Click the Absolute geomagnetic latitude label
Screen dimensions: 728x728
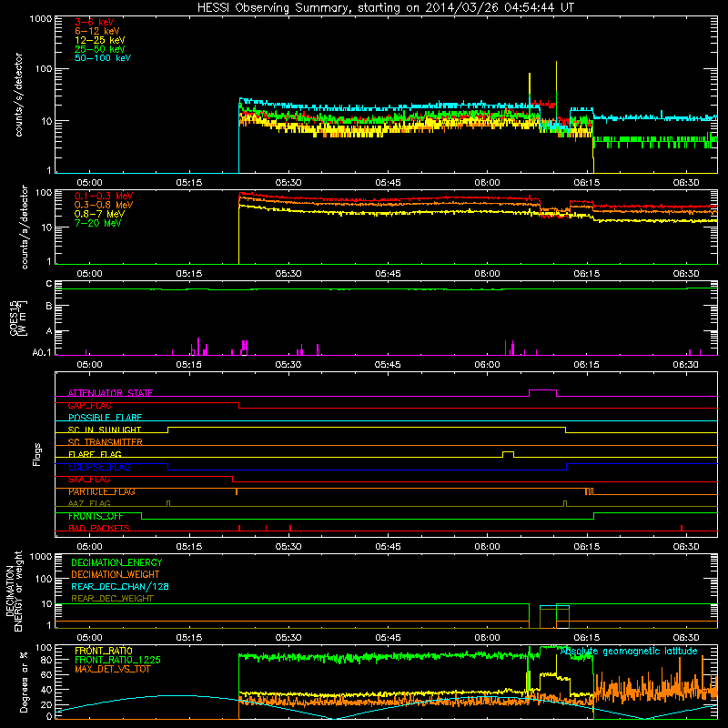tap(629, 651)
